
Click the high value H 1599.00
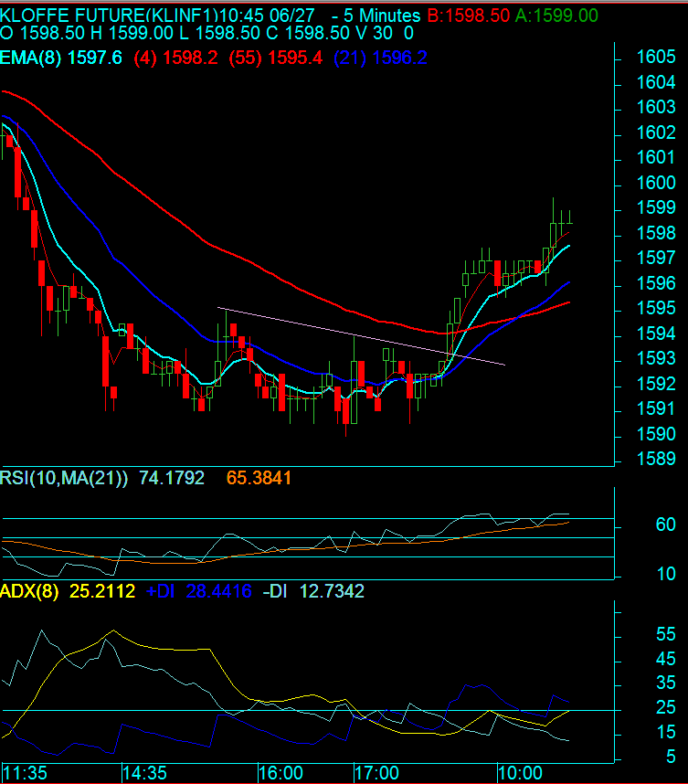pyautogui.click(x=132, y=33)
